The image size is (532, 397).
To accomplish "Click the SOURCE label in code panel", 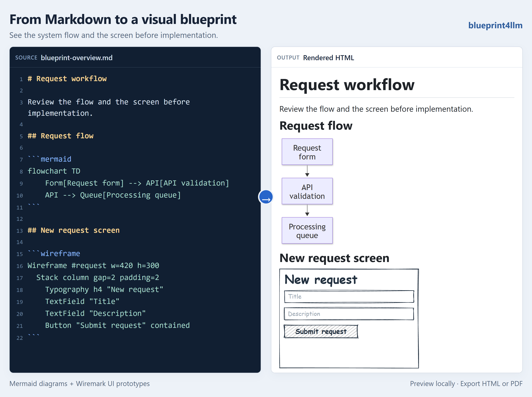I will coord(26,58).
